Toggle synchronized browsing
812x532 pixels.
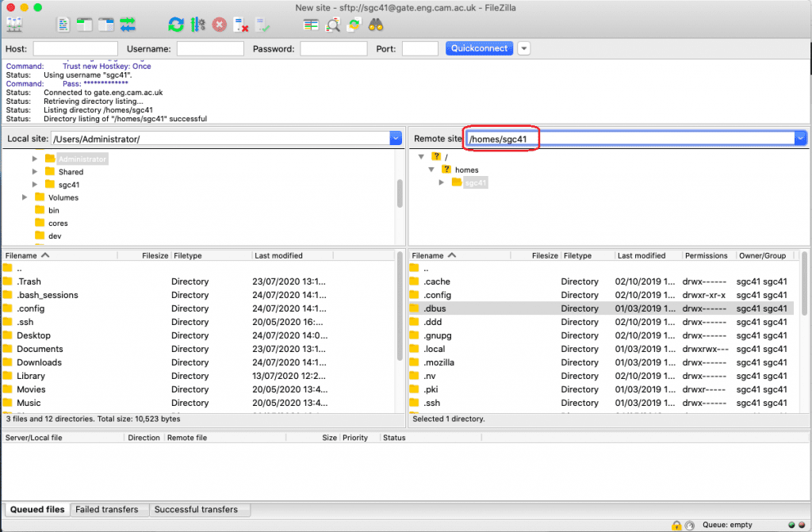354,24
